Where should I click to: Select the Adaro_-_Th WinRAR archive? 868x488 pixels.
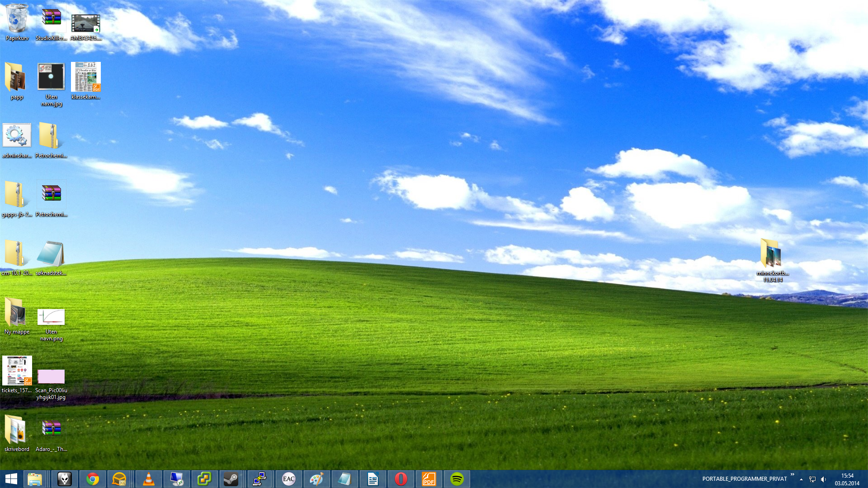(x=51, y=434)
